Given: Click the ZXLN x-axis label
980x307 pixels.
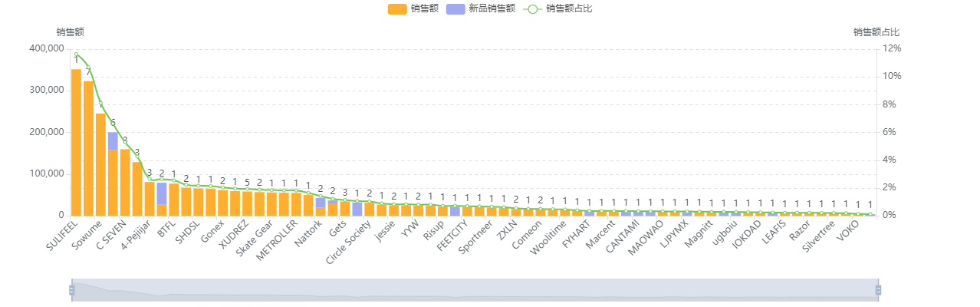Looking at the screenshot, I should 508,229.
